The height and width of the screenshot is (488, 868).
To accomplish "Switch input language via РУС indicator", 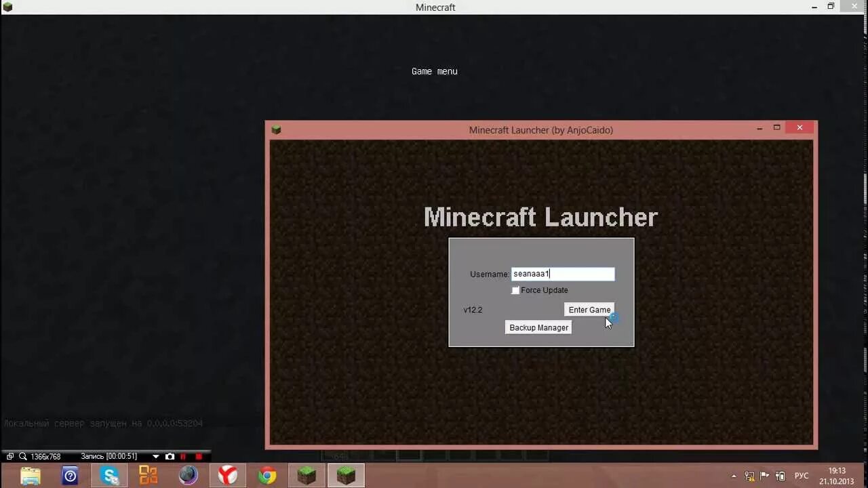I will [x=802, y=476].
